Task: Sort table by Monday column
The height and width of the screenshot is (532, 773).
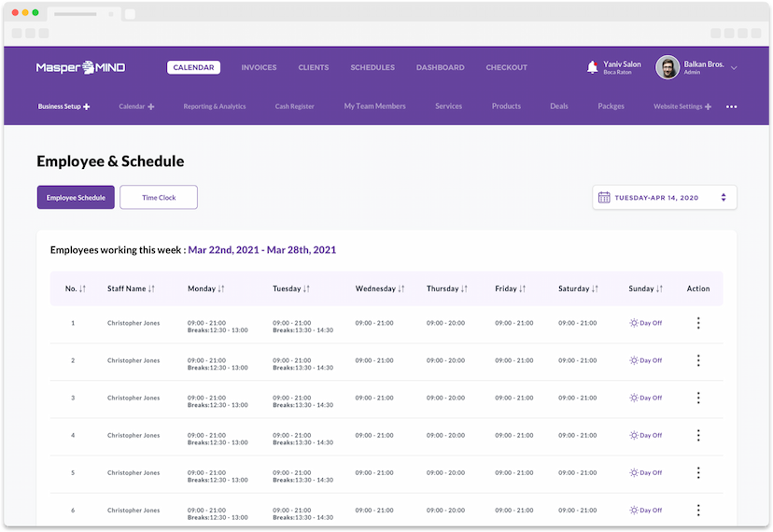Action: click(221, 289)
